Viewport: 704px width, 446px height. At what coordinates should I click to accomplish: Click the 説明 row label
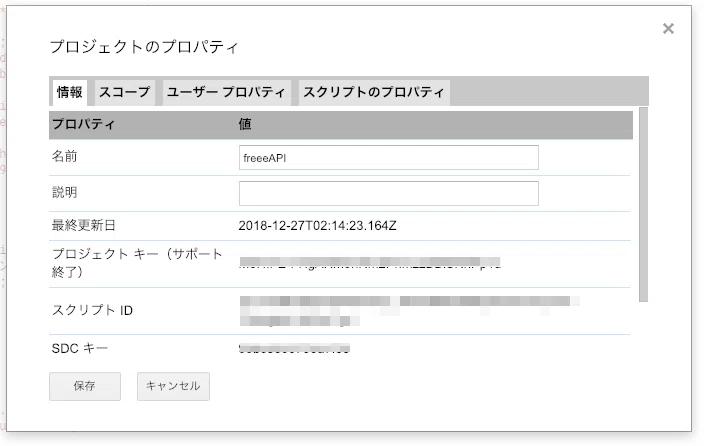65,192
